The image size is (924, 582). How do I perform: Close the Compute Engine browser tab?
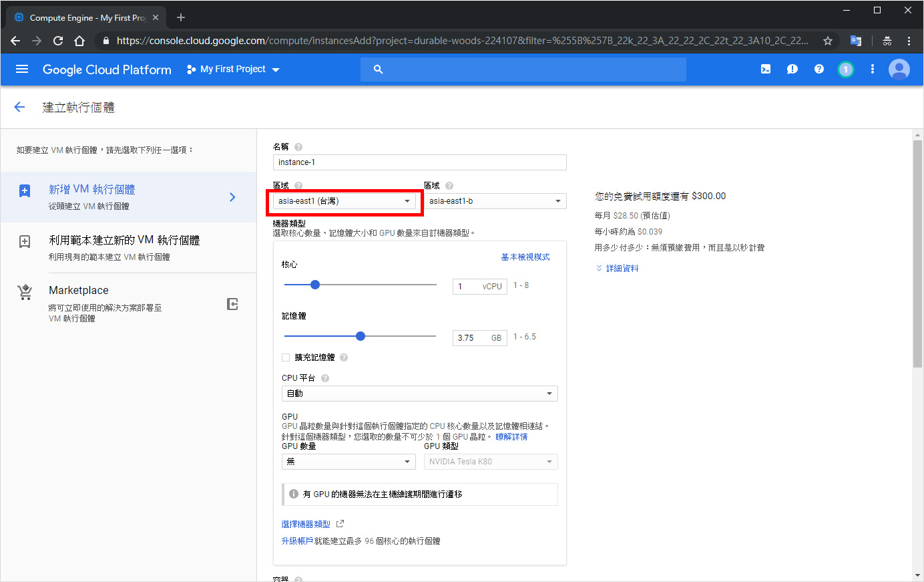point(156,18)
